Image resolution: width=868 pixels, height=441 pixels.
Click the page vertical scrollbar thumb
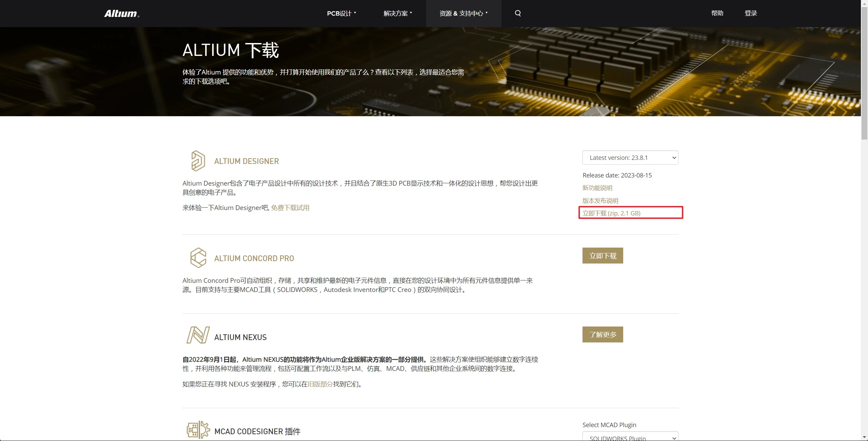864,73
